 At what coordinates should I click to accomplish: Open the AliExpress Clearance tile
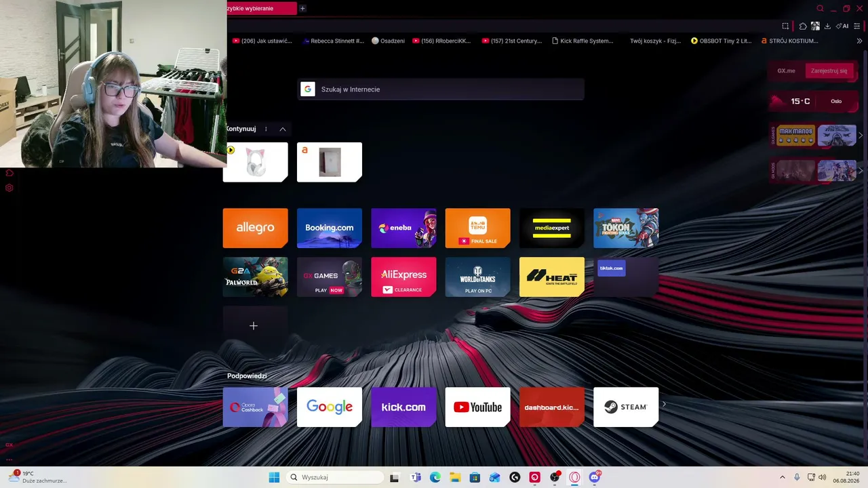pos(403,277)
